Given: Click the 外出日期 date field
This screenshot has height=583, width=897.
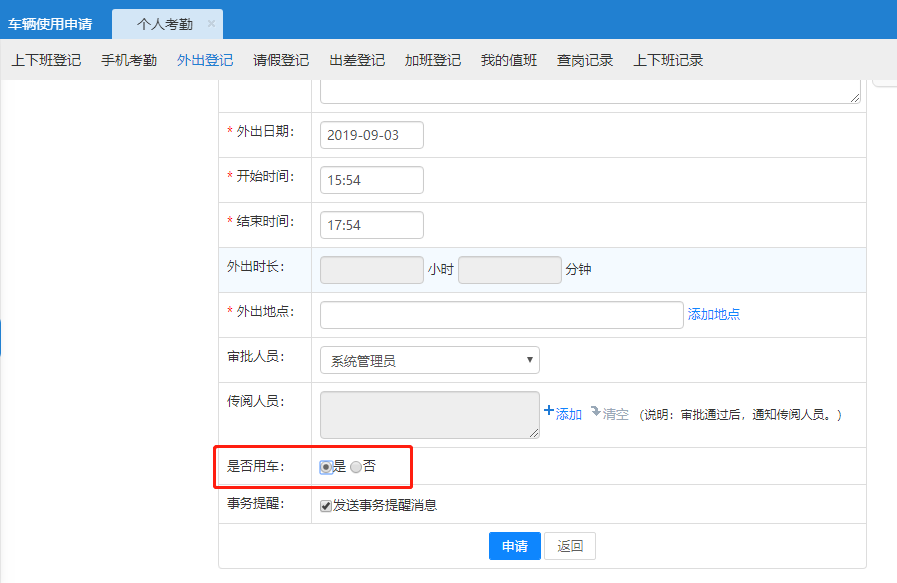Looking at the screenshot, I should [372, 135].
